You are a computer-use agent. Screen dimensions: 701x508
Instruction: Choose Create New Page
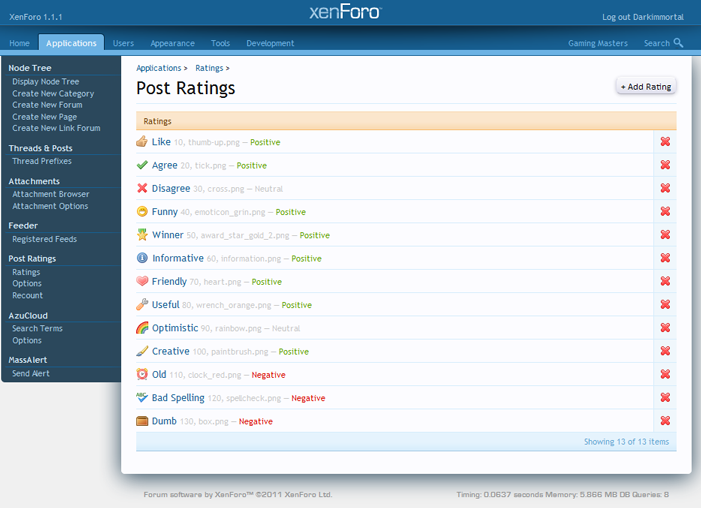click(x=45, y=117)
